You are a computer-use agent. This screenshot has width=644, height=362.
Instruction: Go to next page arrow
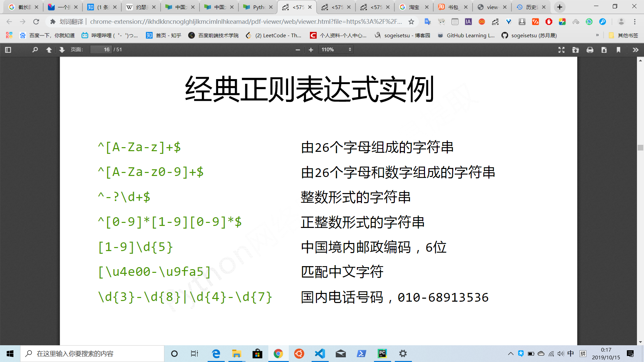point(62,50)
